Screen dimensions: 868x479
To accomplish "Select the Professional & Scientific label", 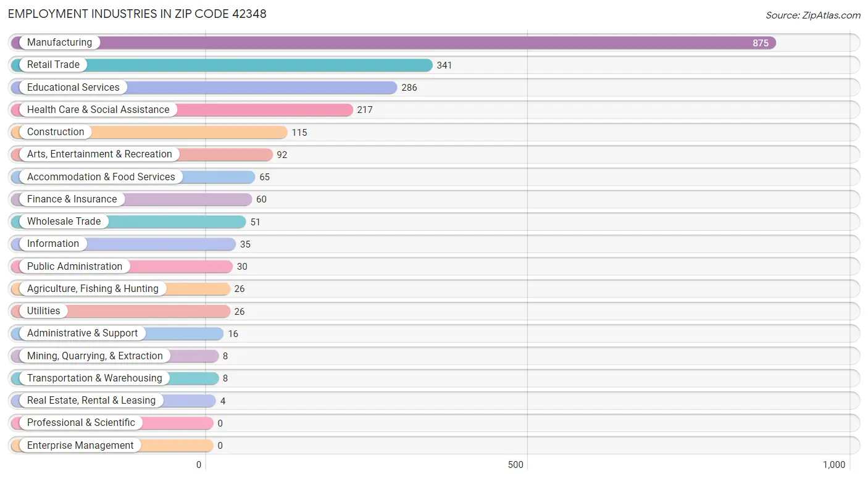I will [81, 423].
